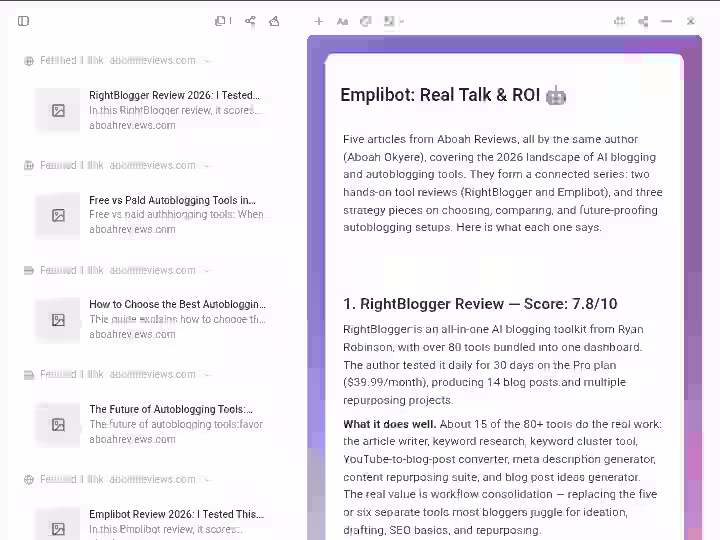Click status icon of fetched row above How to Choose card

pos(29,270)
